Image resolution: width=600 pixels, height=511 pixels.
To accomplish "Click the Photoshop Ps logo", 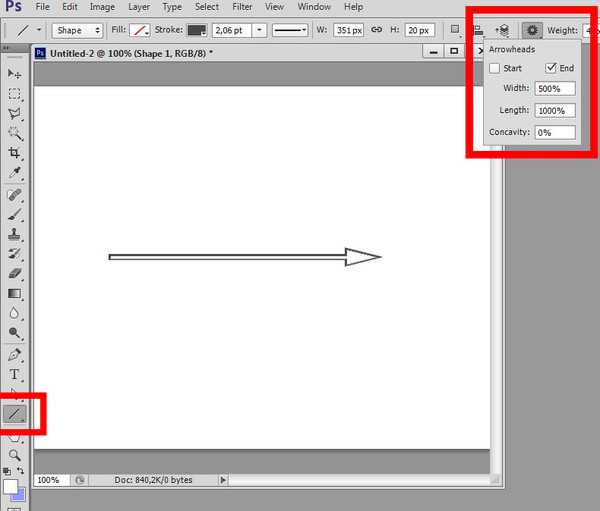I will 13,6.
